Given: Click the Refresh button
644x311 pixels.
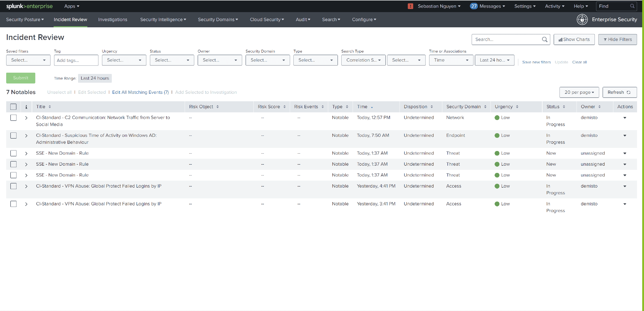Looking at the screenshot, I should pyautogui.click(x=620, y=92).
